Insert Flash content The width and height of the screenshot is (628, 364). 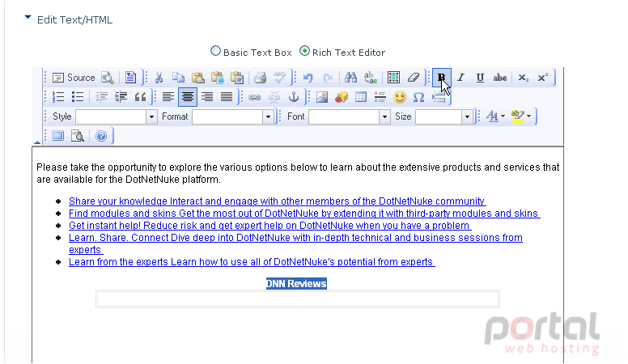pos(342,97)
